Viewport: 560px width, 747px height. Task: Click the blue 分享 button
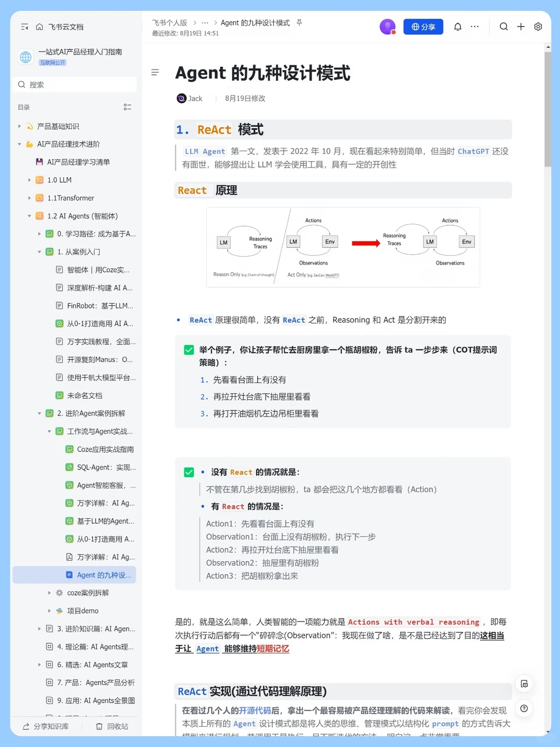point(423,26)
